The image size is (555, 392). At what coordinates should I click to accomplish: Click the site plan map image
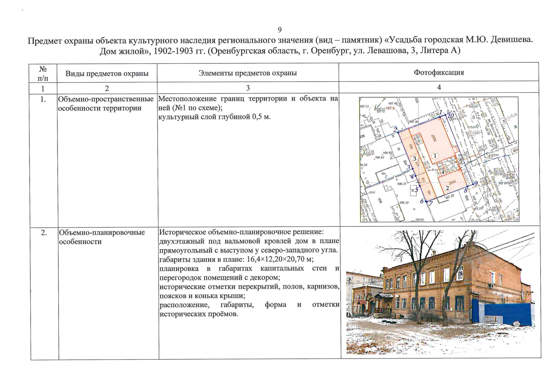click(439, 159)
